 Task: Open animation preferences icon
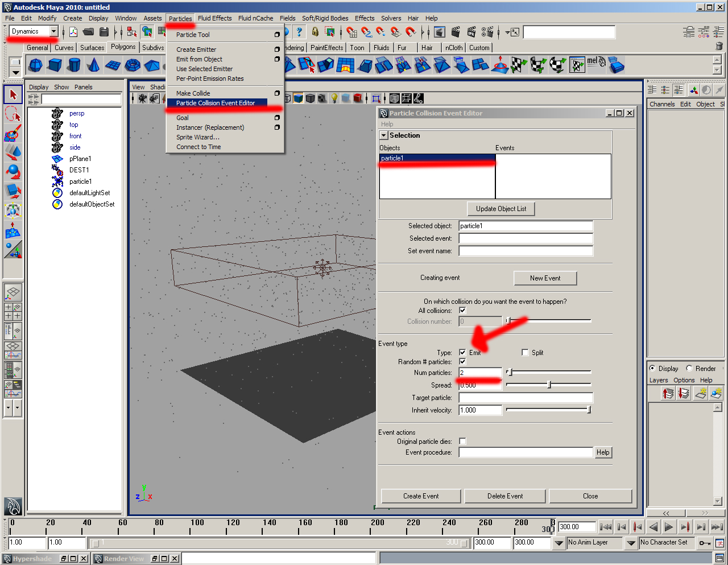click(x=719, y=543)
